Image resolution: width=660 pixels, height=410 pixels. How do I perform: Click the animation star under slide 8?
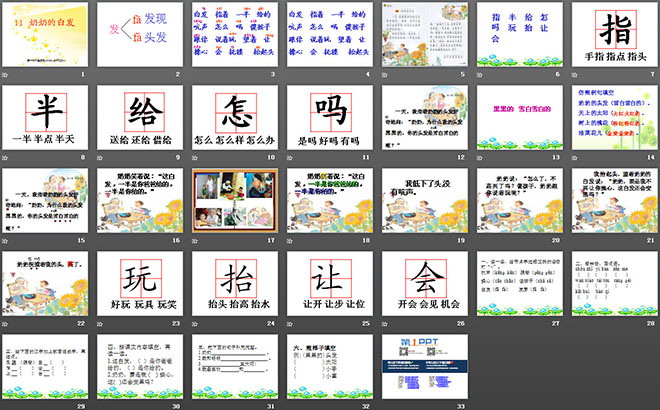[x=5, y=157]
